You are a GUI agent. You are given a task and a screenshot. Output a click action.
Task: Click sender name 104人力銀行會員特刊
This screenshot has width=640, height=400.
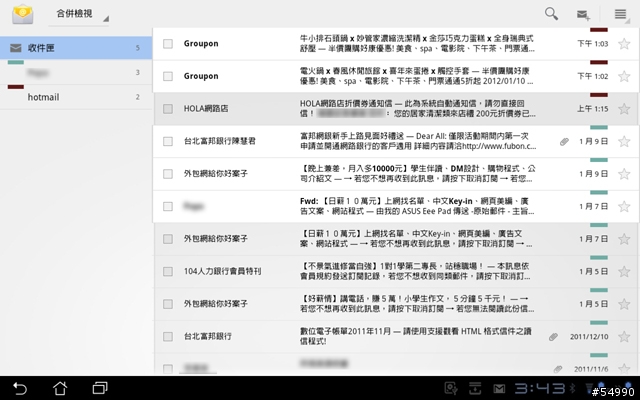pos(222,271)
